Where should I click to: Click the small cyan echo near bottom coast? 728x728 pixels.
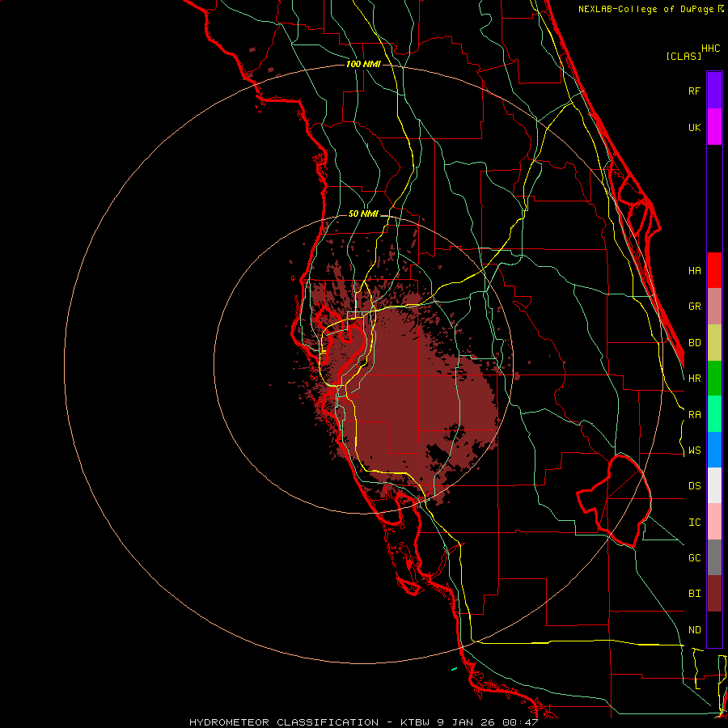coord(454,669)
